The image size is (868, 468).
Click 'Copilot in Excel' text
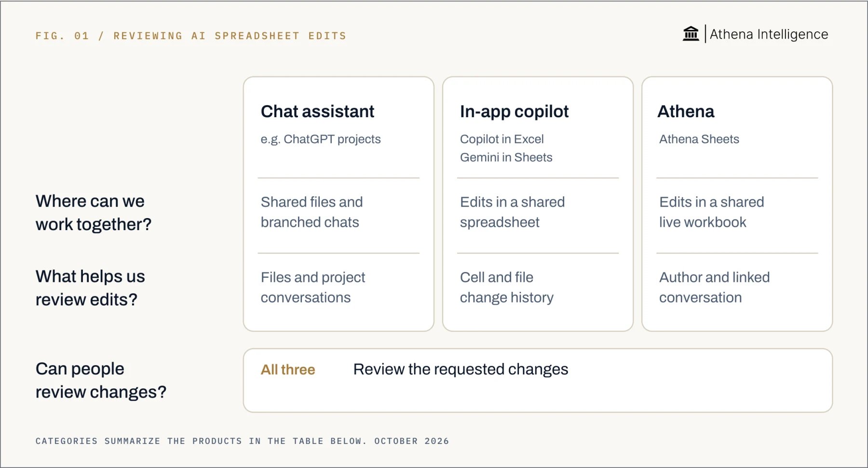502,139
